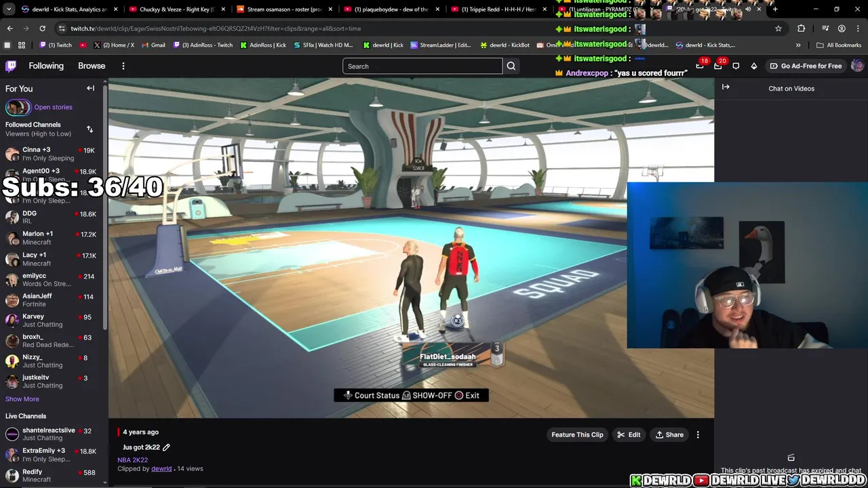
Task: Go to the Browse page
Action: click(x=92, y=66)
